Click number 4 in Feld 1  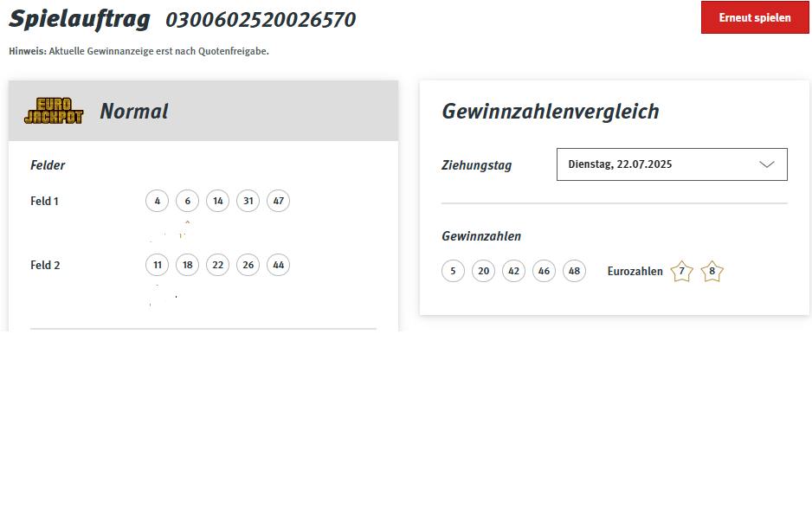tap(157, 202)
